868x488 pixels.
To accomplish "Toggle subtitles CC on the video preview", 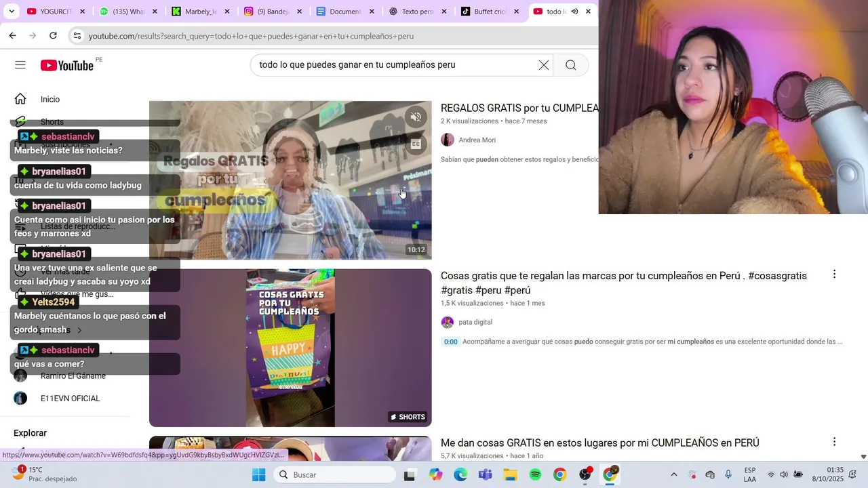I will click(x=416, y=144).
